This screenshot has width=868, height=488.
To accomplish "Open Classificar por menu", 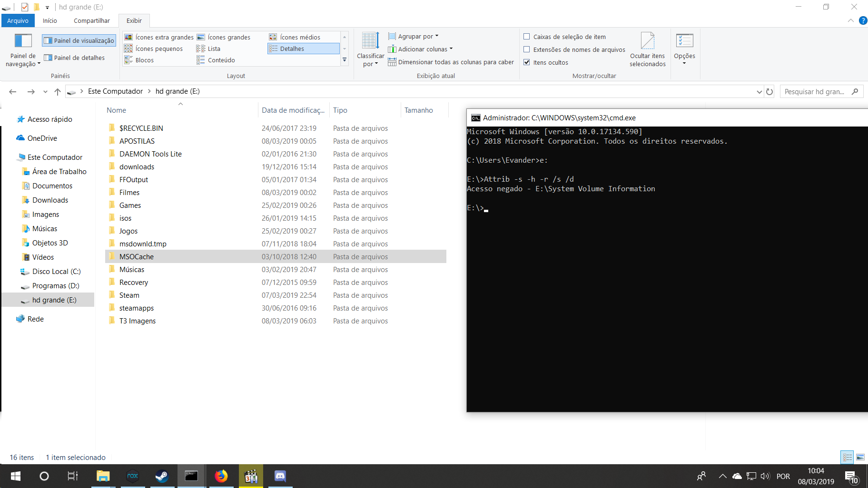I will [370, 50].
